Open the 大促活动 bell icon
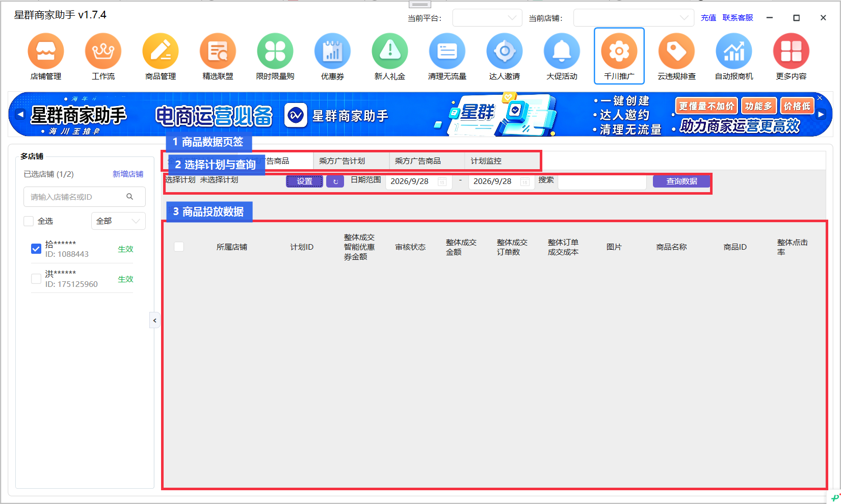This screenshot has height=504, width=841. (x=562, y=51)
